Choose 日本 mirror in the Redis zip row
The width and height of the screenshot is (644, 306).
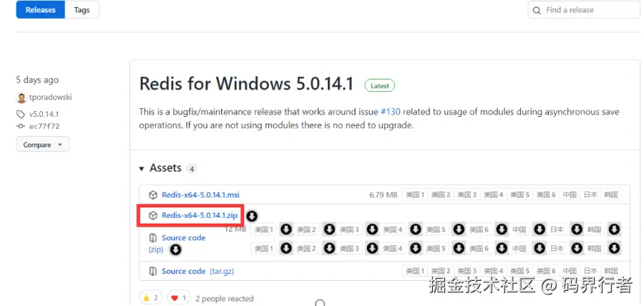(557, 229)
